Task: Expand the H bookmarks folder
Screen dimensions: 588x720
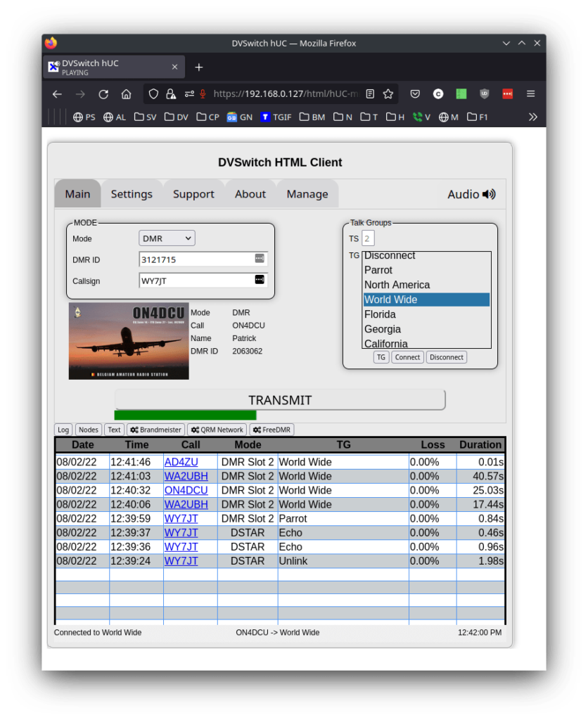Action: [395, 117]
